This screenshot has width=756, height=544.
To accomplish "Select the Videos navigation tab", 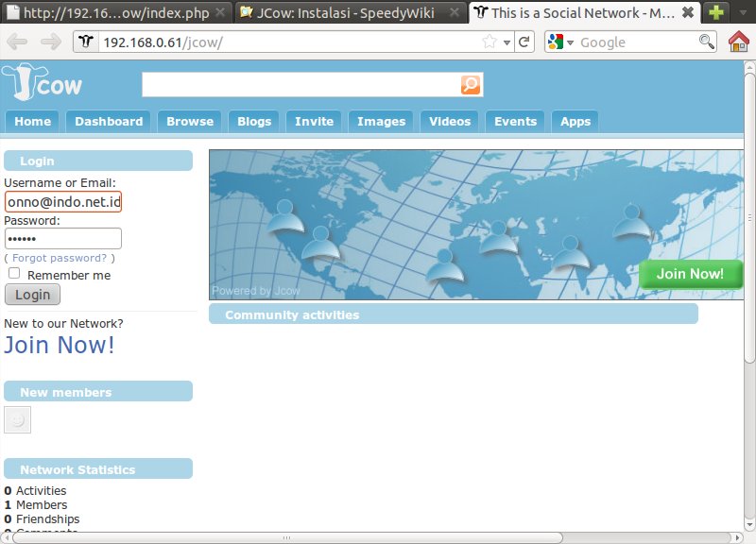I will point(450,121).
